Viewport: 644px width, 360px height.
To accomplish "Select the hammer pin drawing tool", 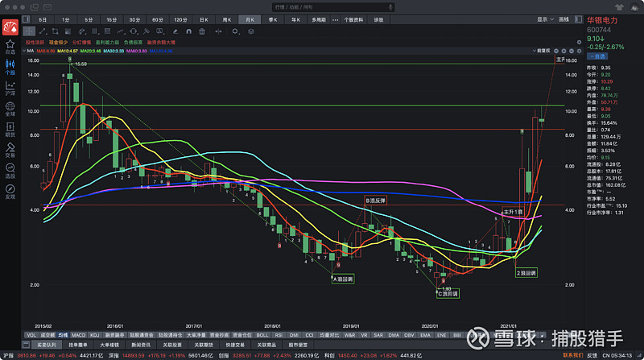I will coord(147,31).
